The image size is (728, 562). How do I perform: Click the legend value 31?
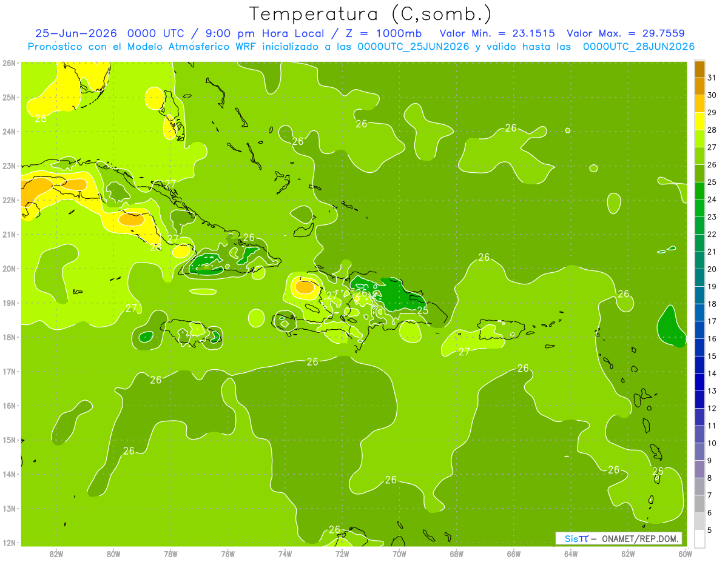(x=712, y=77)
